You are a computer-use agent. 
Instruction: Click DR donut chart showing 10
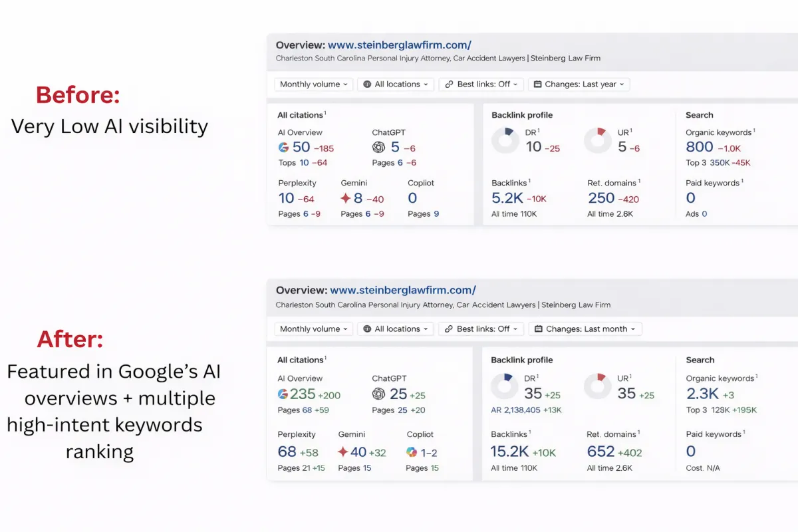point(505,141)
